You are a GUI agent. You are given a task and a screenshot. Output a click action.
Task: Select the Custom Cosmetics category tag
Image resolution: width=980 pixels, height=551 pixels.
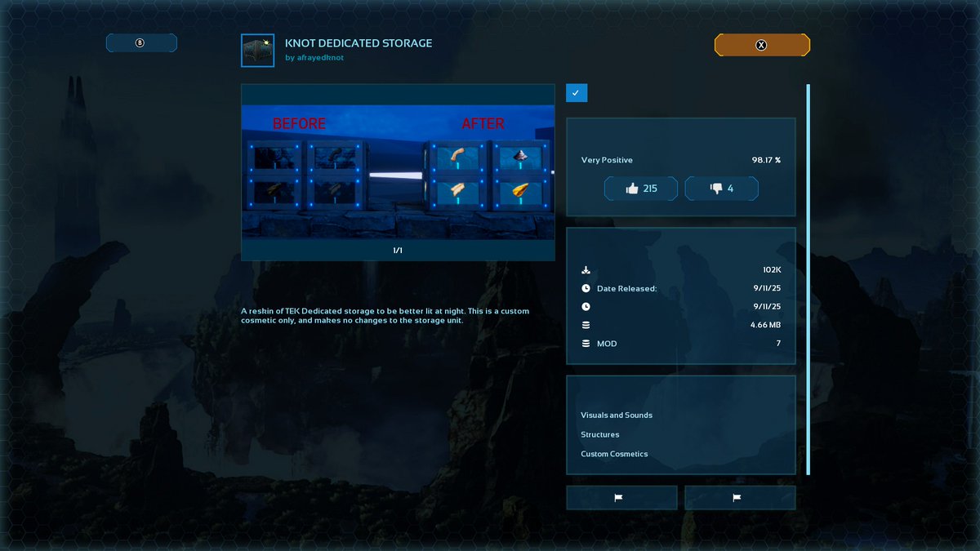[x=614, y=454]
